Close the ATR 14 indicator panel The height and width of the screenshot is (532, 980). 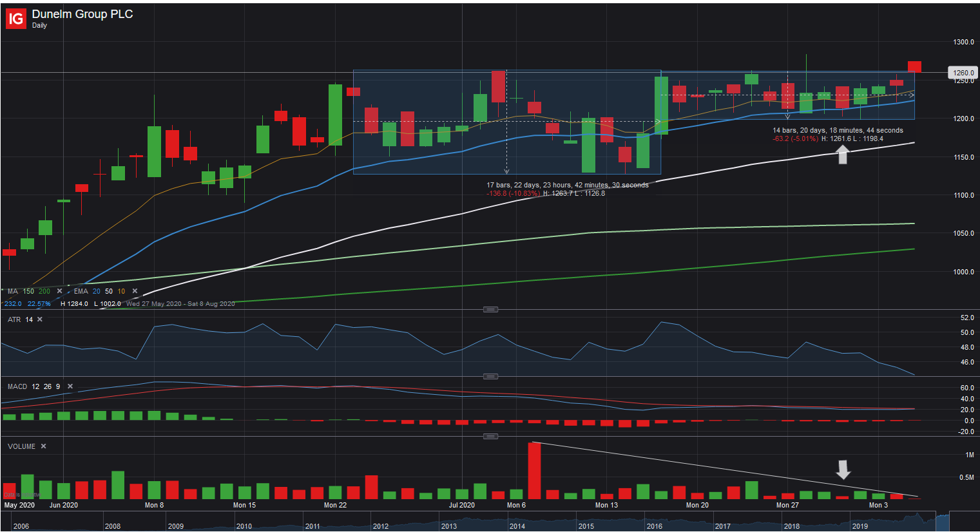click(40, 319)
